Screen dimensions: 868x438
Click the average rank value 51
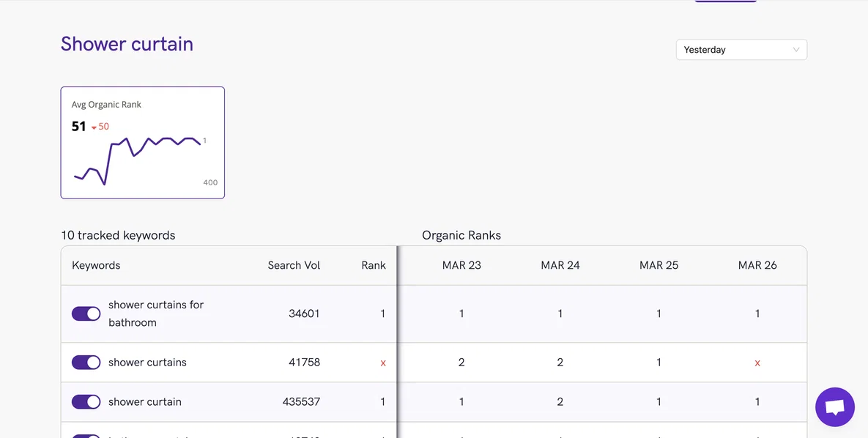coord(78,127)
